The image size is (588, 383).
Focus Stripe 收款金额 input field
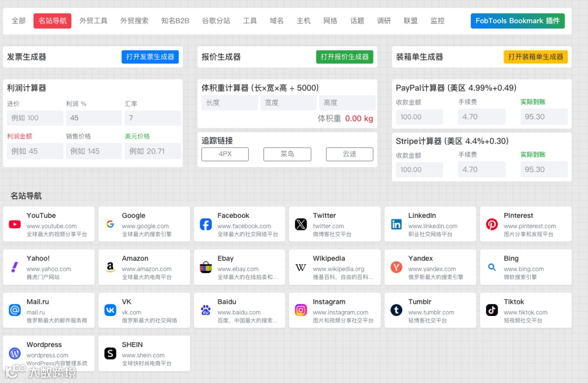419,170
